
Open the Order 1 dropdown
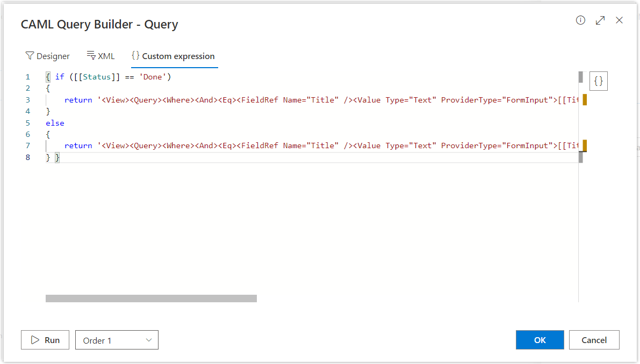[117, 340]
